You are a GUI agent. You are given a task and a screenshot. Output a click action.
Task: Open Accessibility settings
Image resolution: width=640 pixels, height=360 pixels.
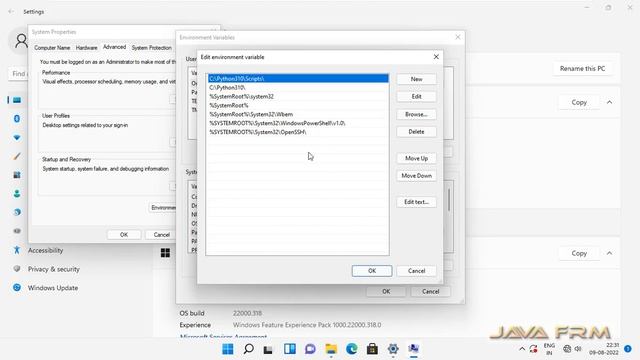45,250
